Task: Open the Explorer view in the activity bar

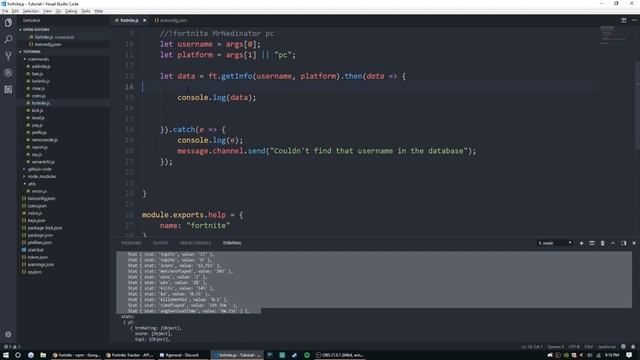Action: click(x=8, y=22)
